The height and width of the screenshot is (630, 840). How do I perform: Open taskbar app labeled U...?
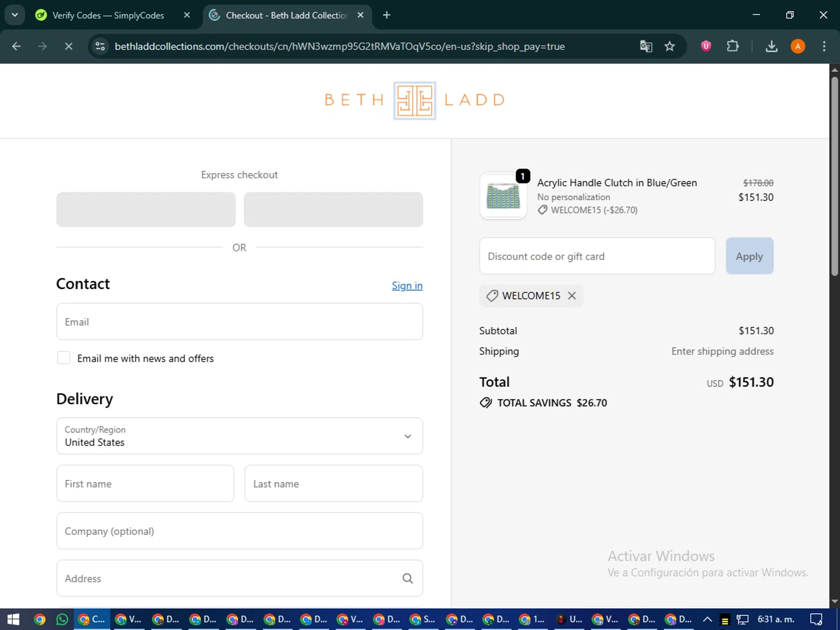point(569,619)
